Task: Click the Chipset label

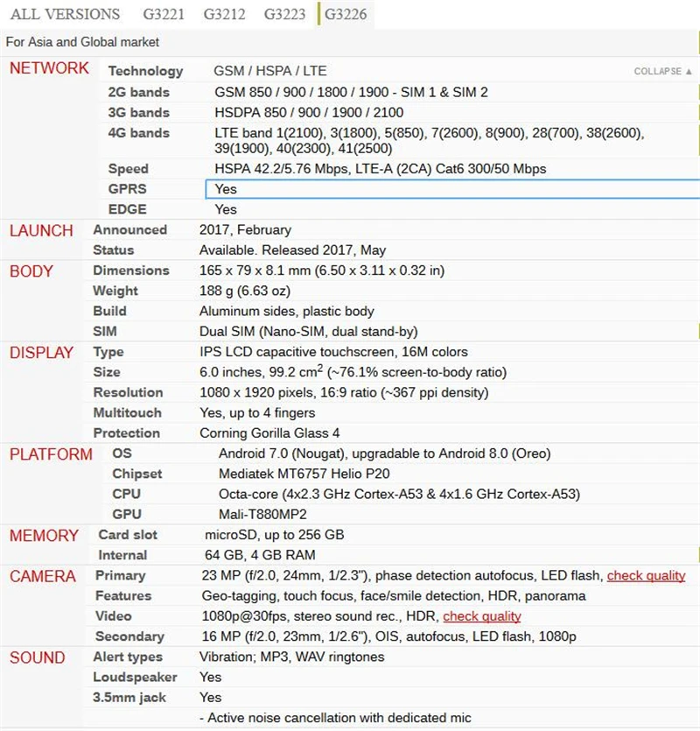Action: tap(137, 474)
